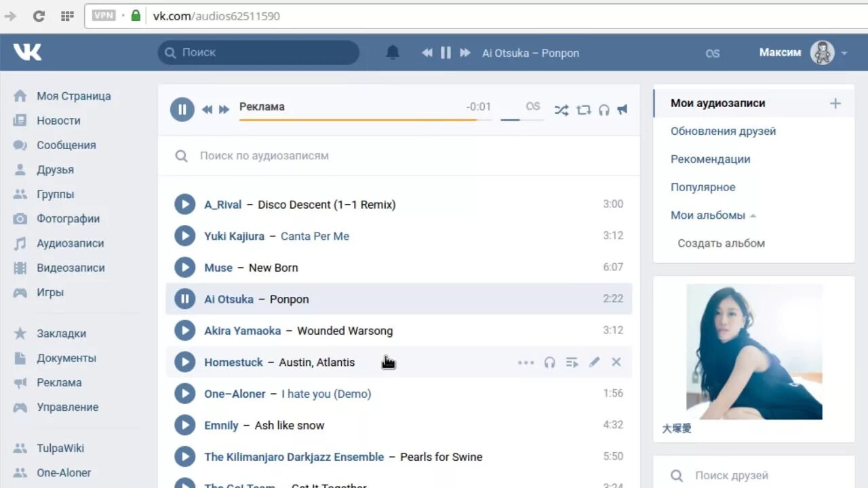Open Реклама in left menu
The height and width of the screenshot is (488, 868).
[x=59, y=382]
